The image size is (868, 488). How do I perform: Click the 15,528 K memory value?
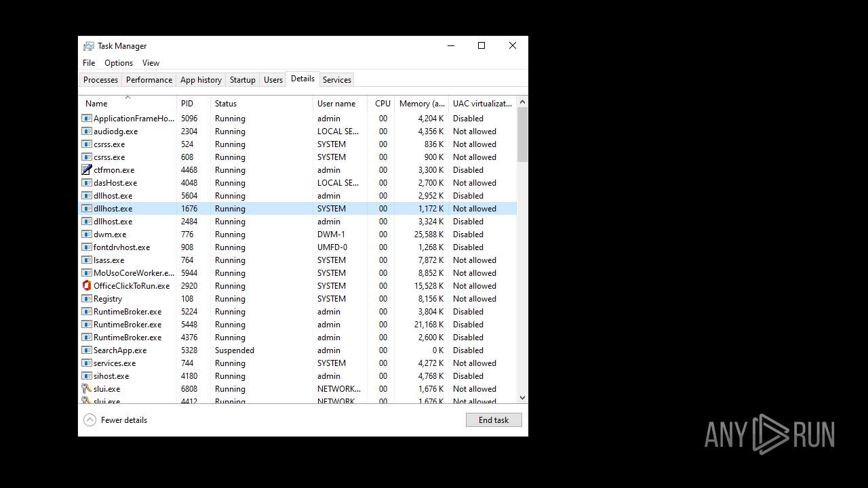coord(429,286)
